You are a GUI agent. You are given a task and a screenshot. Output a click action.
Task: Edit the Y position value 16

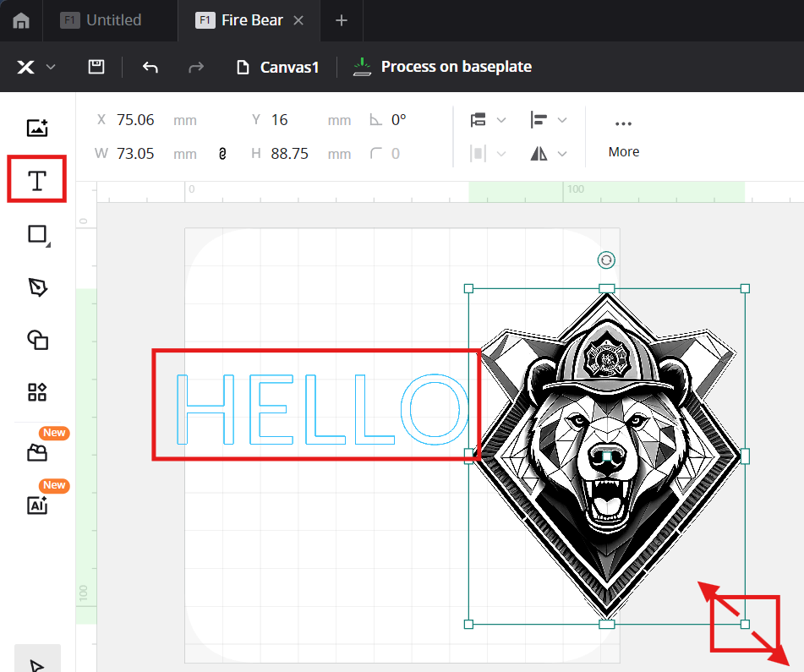pyautogui.click(x=280, y=120)
